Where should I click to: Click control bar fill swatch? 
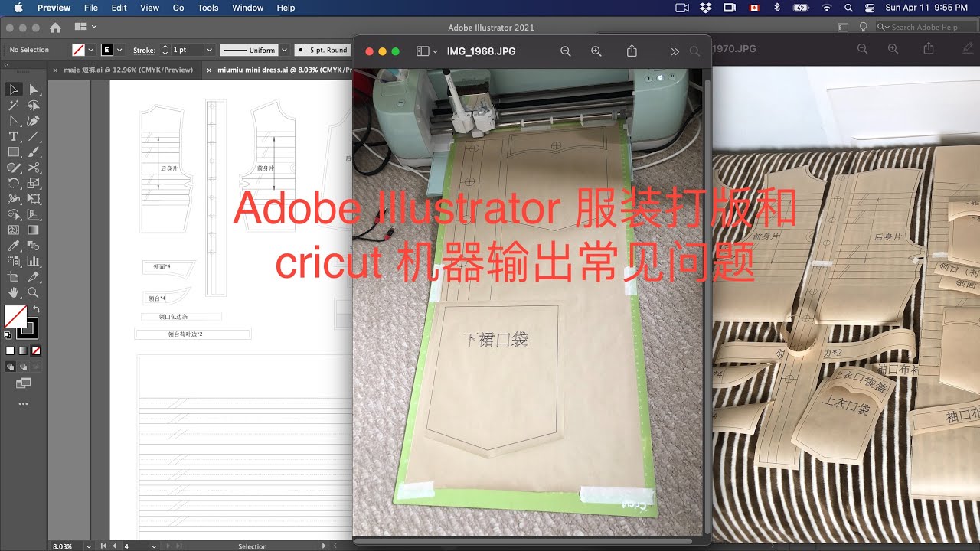pos(78,50)
